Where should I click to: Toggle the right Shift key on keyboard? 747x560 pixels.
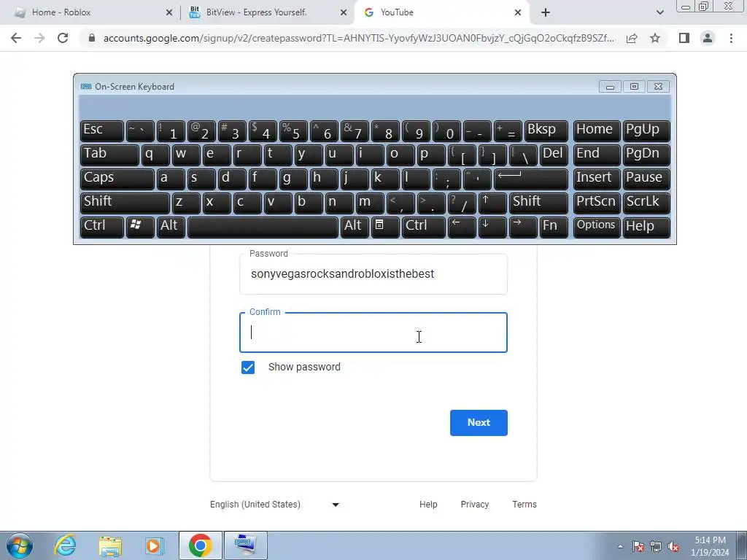(x=538, y=203)
